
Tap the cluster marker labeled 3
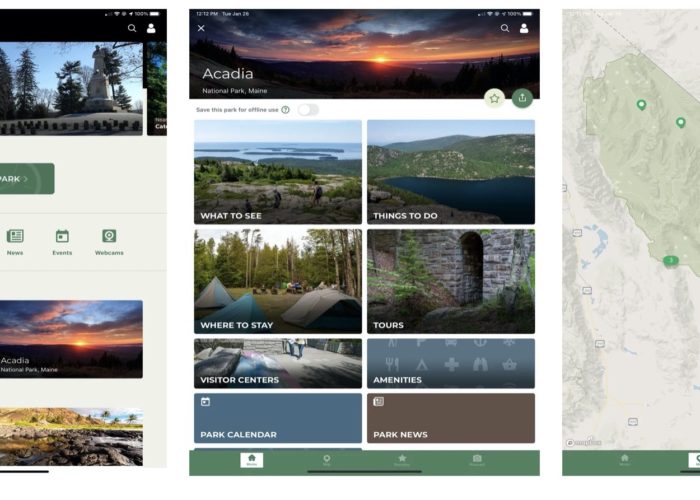671,261
